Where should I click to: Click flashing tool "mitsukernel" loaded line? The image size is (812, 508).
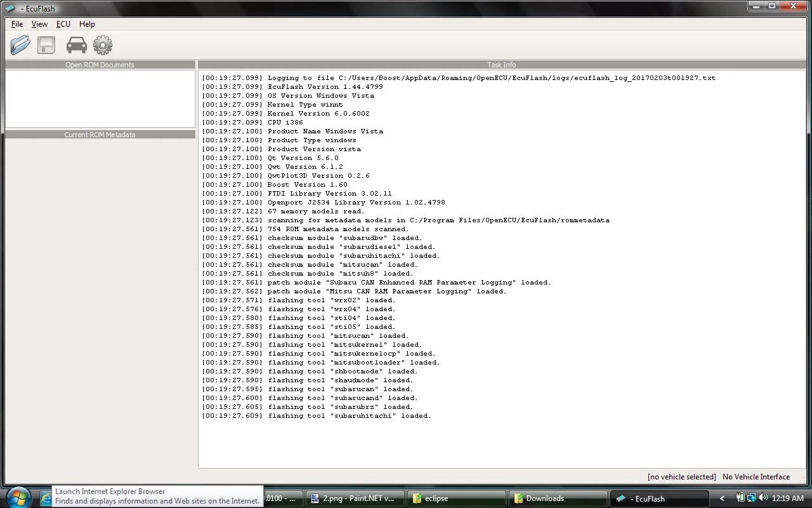pos(312,345)
